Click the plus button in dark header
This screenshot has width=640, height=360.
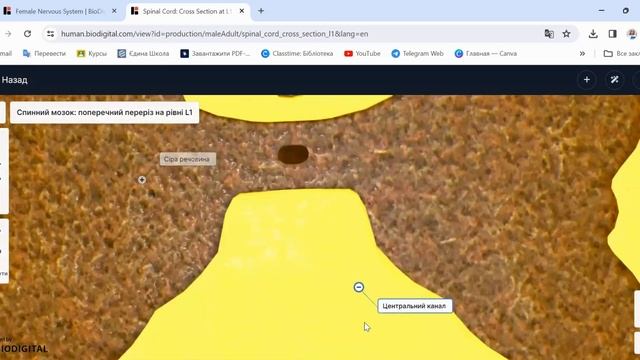click(x=587, y=80)
